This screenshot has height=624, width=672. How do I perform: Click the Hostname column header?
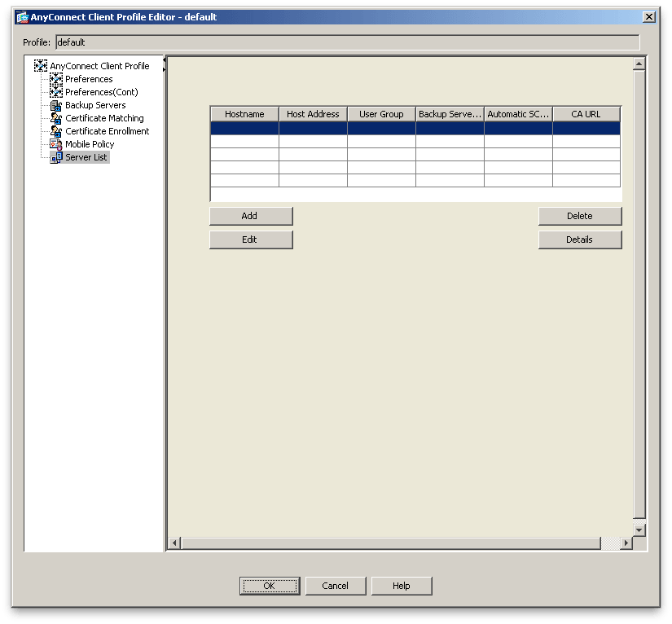click(x=244, y=114)
